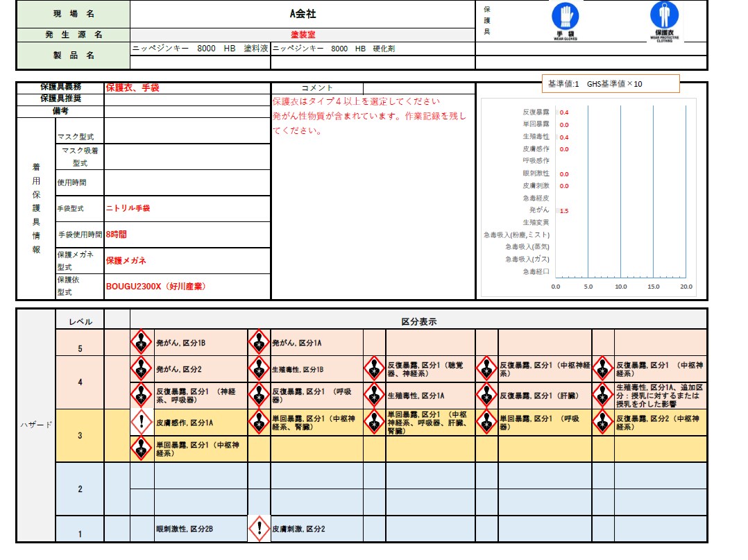Click the red source name "塗装室"
The width and height of the screenshot is (748, 560).
pos(303,34)
